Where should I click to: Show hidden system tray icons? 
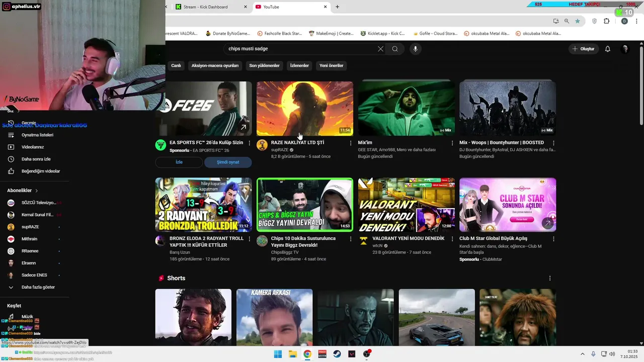pyautogui.click(x=583, y=354)
